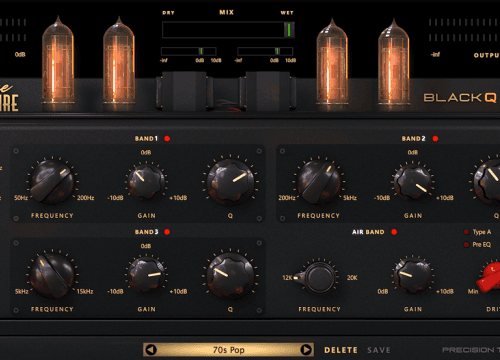
Task: Click the Air Band Frequency selector knob
Action: 318,277
